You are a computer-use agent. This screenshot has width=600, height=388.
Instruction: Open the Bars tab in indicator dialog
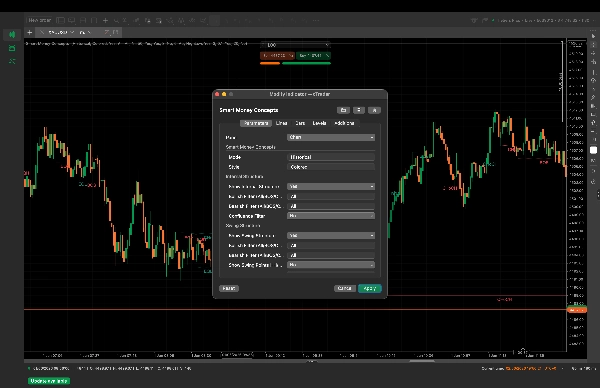[x=300, y=123]
